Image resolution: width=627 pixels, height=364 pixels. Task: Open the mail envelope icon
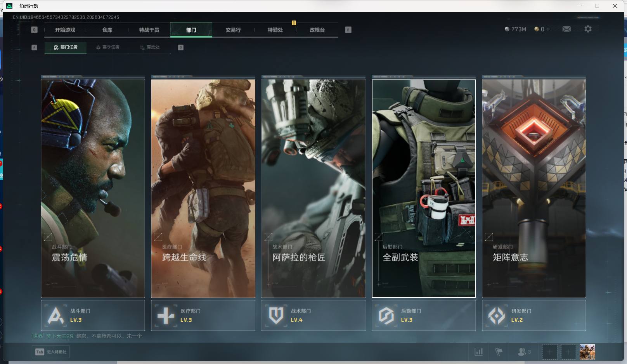pos(566,29)
